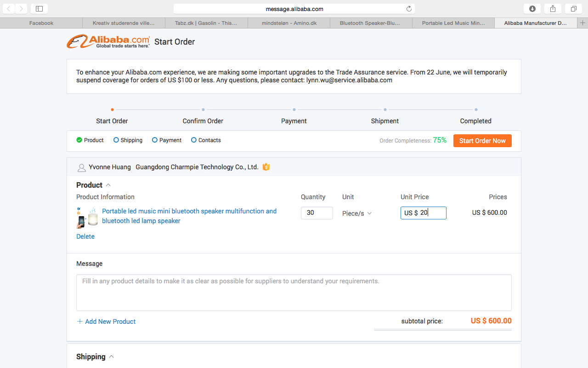Click the 75% order completeness value
The image size is (588, 368).
tap(440, 140)
